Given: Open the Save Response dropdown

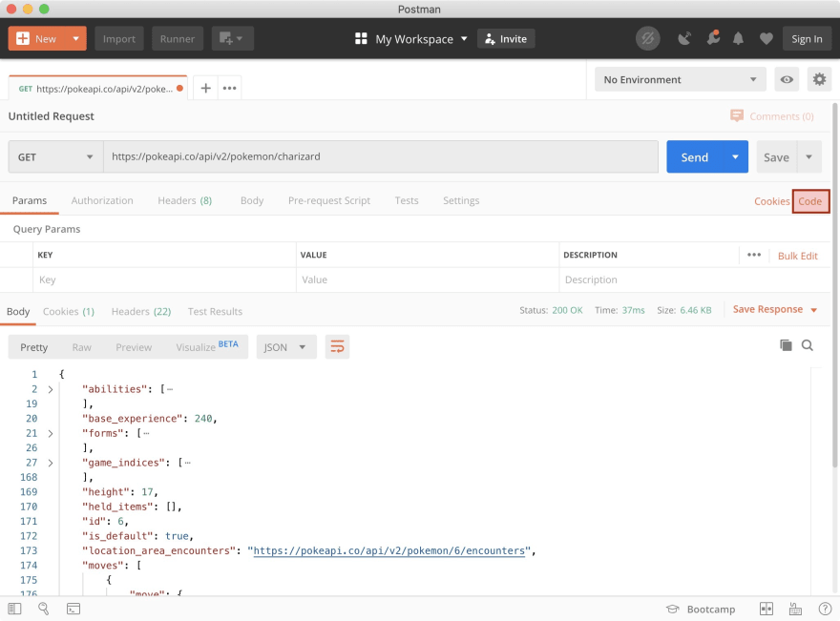Looking at the screenshot, I should click(x=775, y=309).
